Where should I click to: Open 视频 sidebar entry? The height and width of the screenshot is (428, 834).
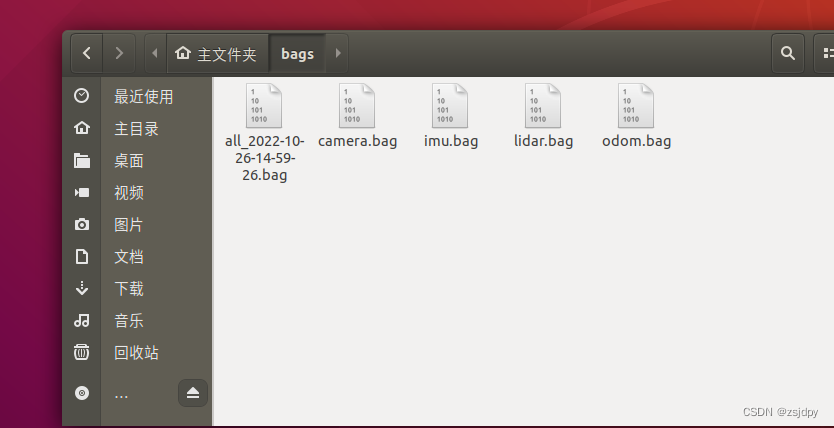tap(129, 192)
